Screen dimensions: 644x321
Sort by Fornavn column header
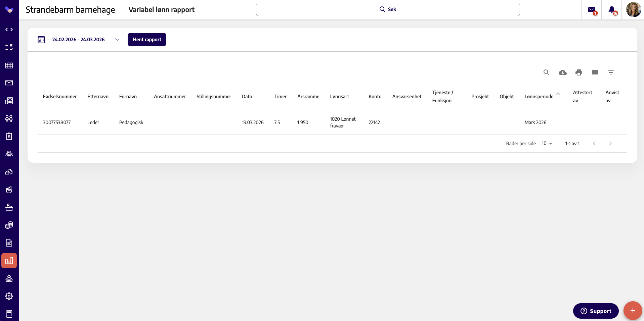click(128, 97)
